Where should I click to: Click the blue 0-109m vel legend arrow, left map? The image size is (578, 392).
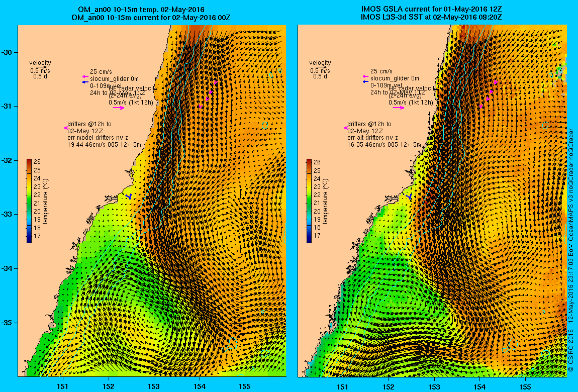coord(85,82)
